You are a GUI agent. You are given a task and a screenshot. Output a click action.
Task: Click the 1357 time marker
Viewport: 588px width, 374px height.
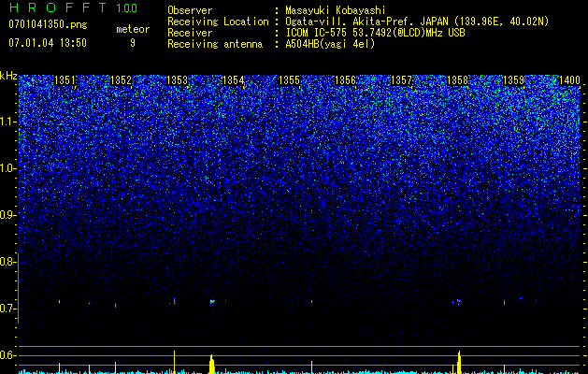(402, 80)
